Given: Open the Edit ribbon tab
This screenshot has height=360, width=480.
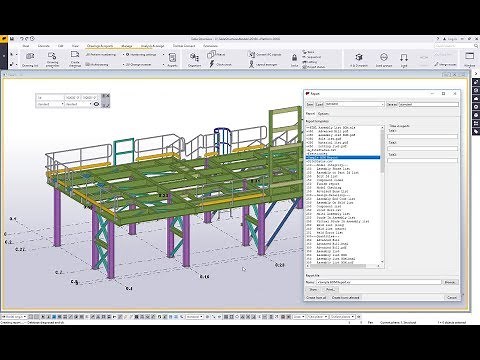Looking at the screenshot, I should click(61, 46).
